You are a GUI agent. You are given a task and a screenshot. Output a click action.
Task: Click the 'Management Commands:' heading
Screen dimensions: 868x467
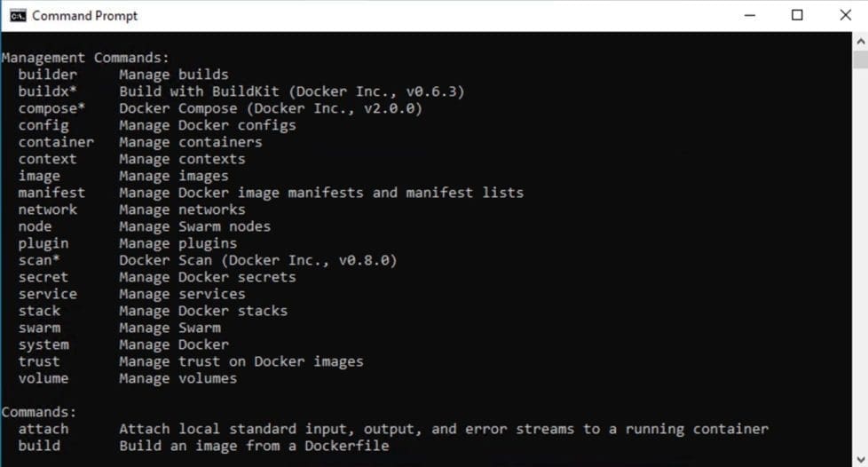[x=84, y=58]
